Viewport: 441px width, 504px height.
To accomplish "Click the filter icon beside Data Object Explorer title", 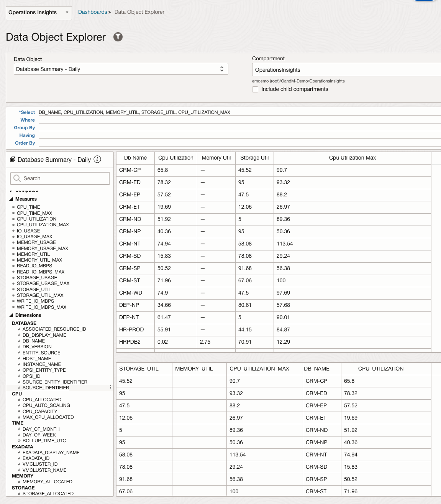I will tap(118, 37).
